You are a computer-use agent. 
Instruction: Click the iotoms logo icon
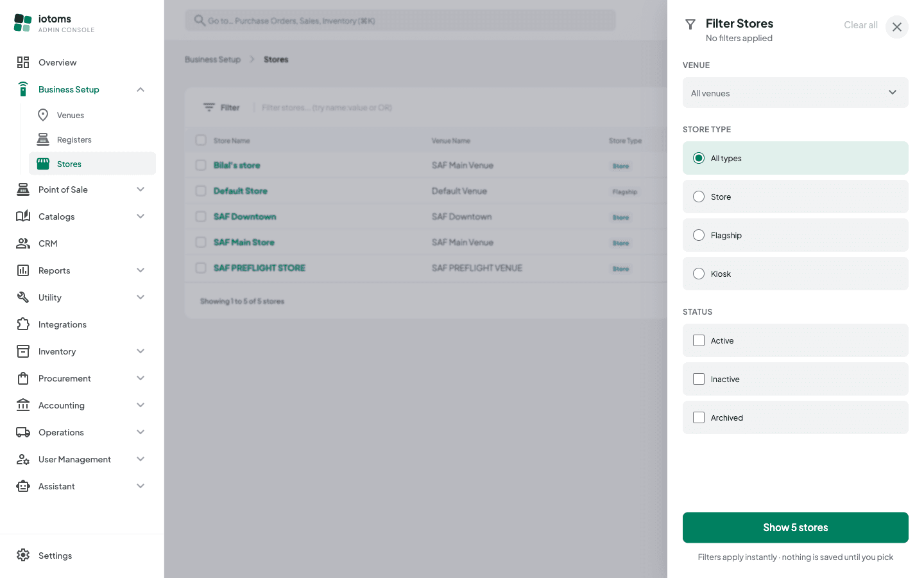pos(22,23)
